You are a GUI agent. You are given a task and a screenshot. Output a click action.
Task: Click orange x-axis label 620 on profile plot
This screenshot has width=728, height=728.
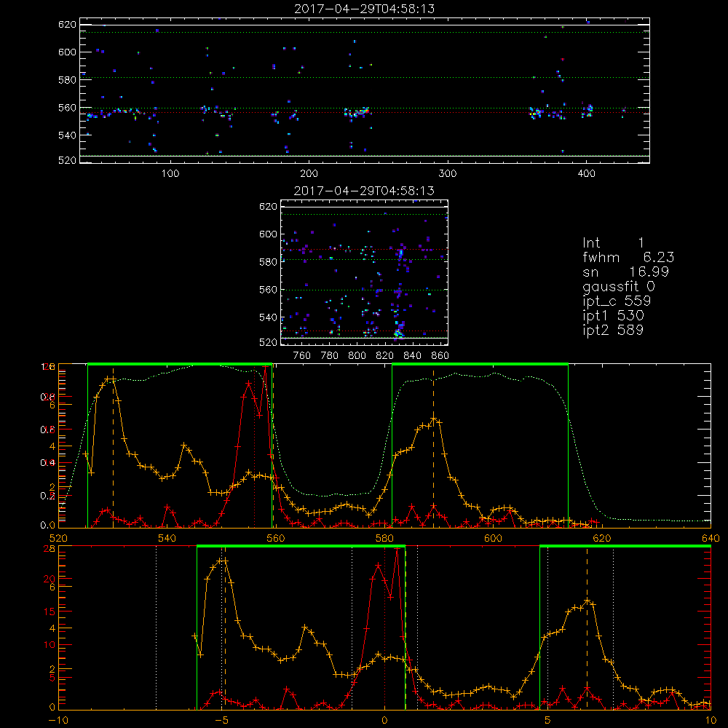point(602,538)
